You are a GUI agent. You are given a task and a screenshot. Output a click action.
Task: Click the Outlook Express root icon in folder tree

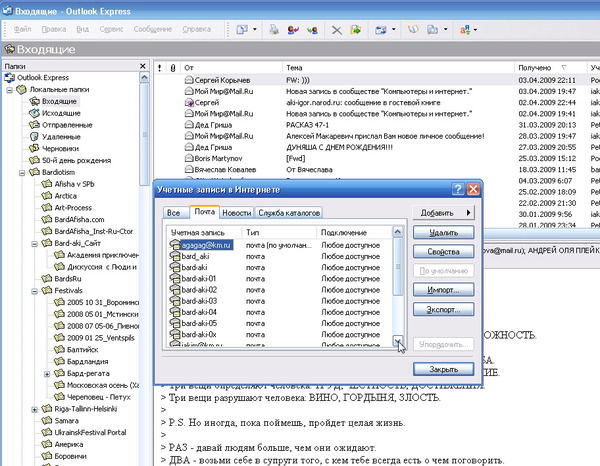(9, 78)
